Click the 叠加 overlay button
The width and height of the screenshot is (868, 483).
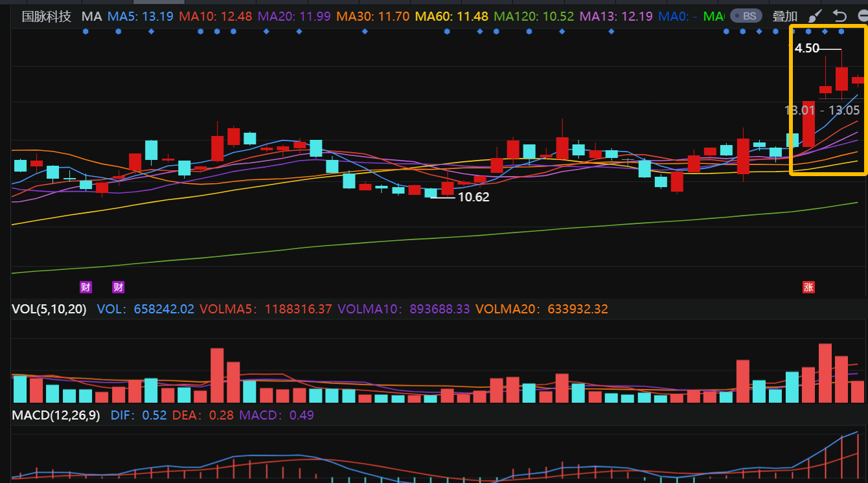click(784, 16)
